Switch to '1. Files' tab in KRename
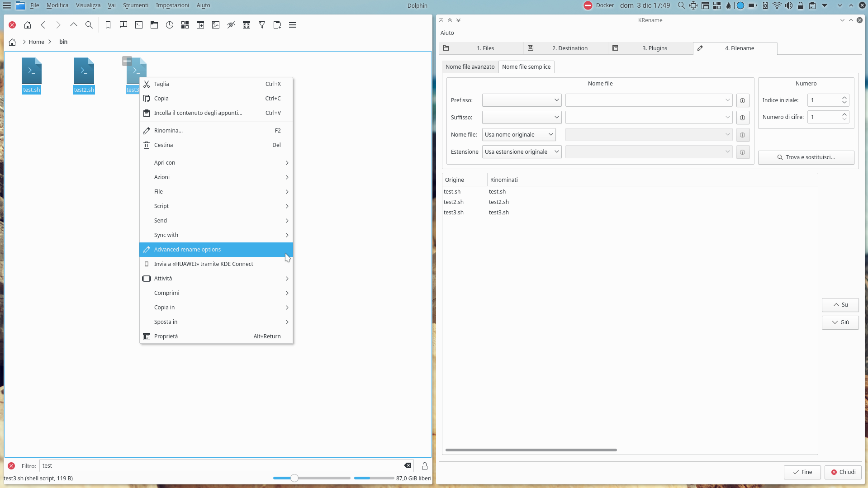The width and height of the screenshot is (868, 488). point(481,48)
